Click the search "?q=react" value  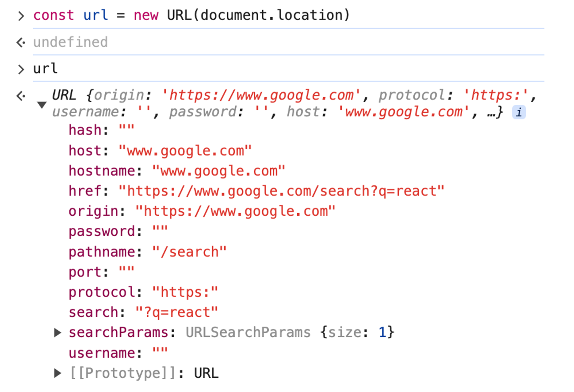point(177,312)
